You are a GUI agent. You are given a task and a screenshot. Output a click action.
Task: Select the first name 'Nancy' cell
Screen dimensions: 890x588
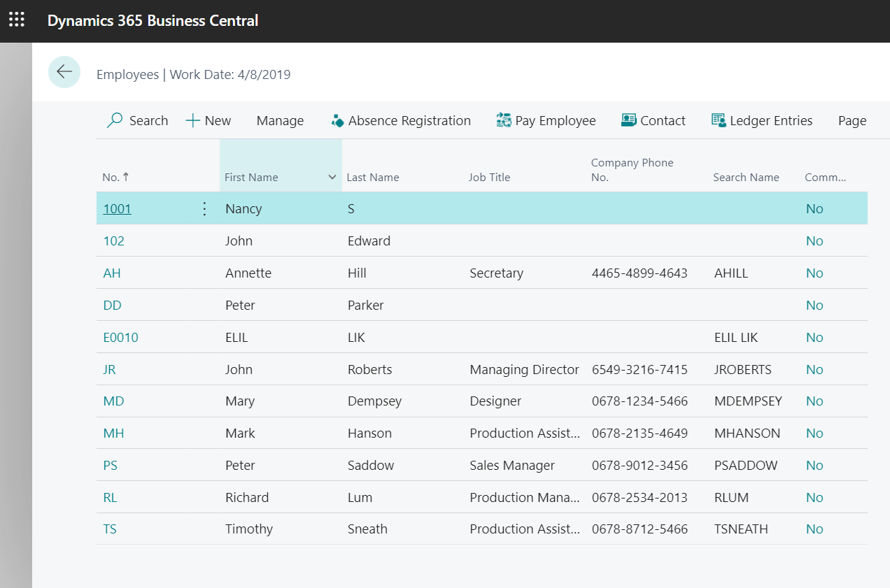tap(243, 209)
